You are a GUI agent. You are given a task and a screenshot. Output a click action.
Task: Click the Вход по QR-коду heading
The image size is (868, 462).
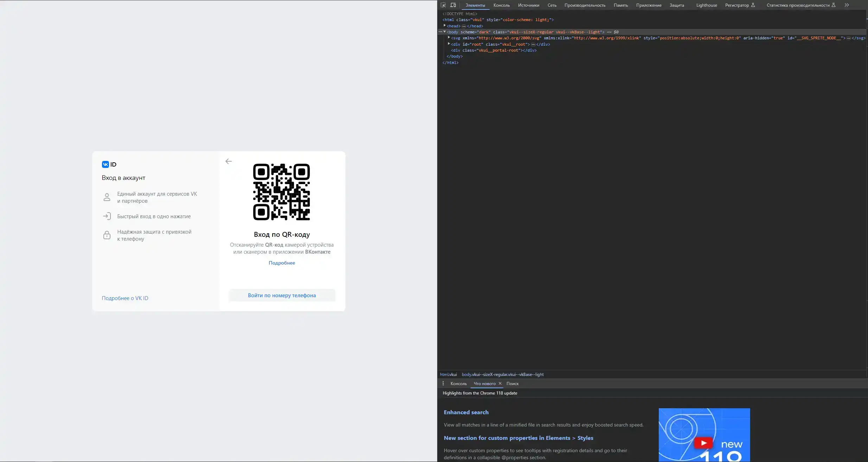282,234
